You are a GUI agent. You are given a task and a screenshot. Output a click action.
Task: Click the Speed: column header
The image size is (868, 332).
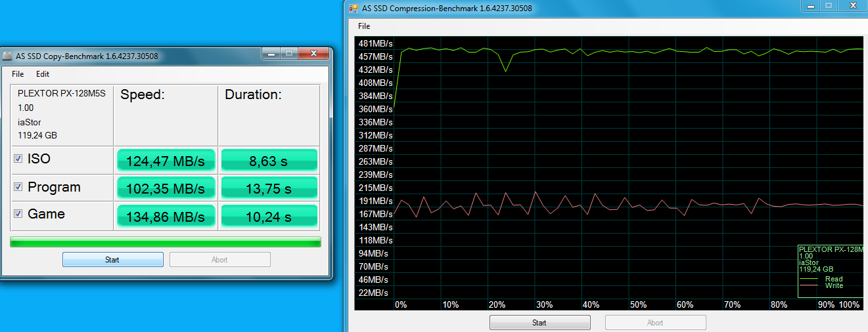point(143,94)
